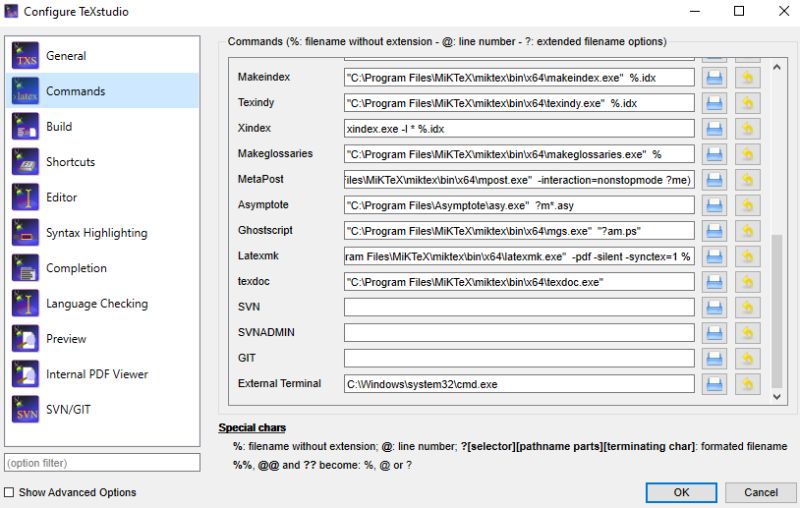This screenshot has height=508, width=800.
Task: Confirm settings with OK button
Action: pyautogui.click(x=681, y=492)
